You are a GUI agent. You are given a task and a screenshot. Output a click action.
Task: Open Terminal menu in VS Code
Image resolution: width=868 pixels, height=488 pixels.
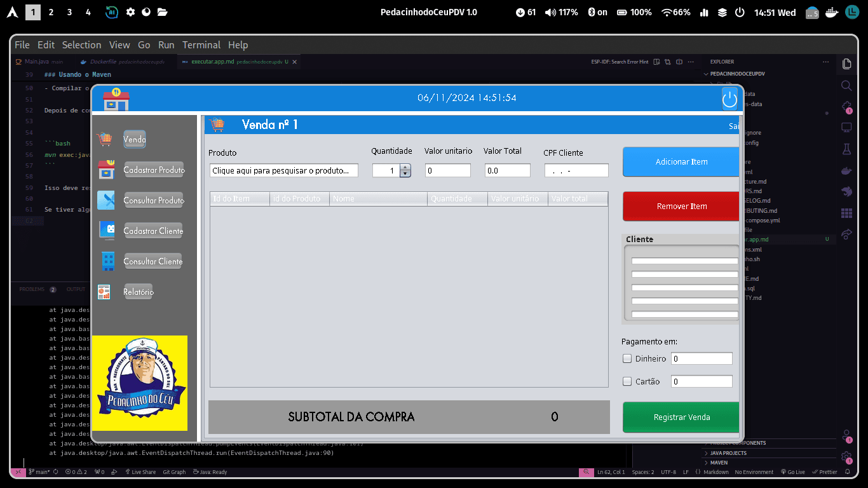click(x=201, y=45)
